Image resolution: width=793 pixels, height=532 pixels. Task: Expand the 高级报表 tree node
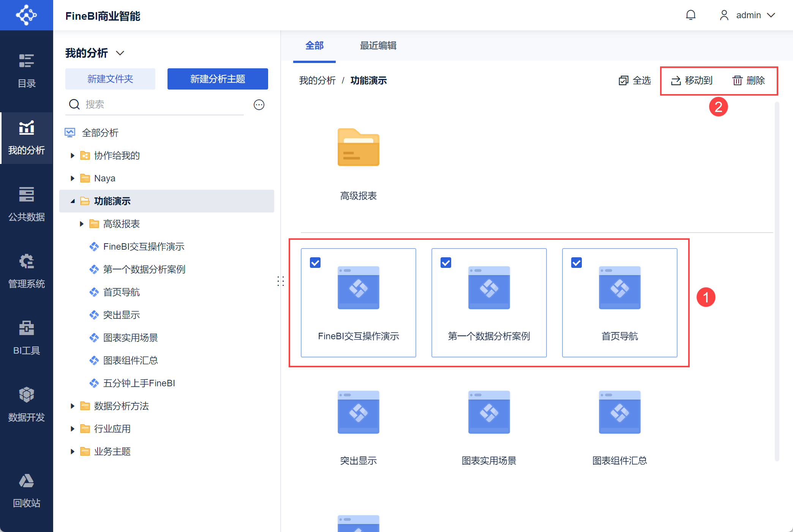point(82,224)
